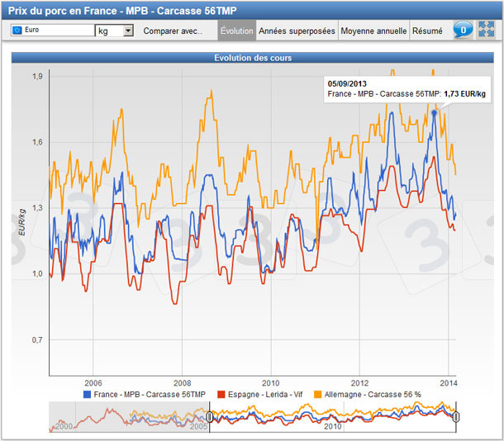
Task: Toggle France - MPB series blue legend square
Action: 87,395
